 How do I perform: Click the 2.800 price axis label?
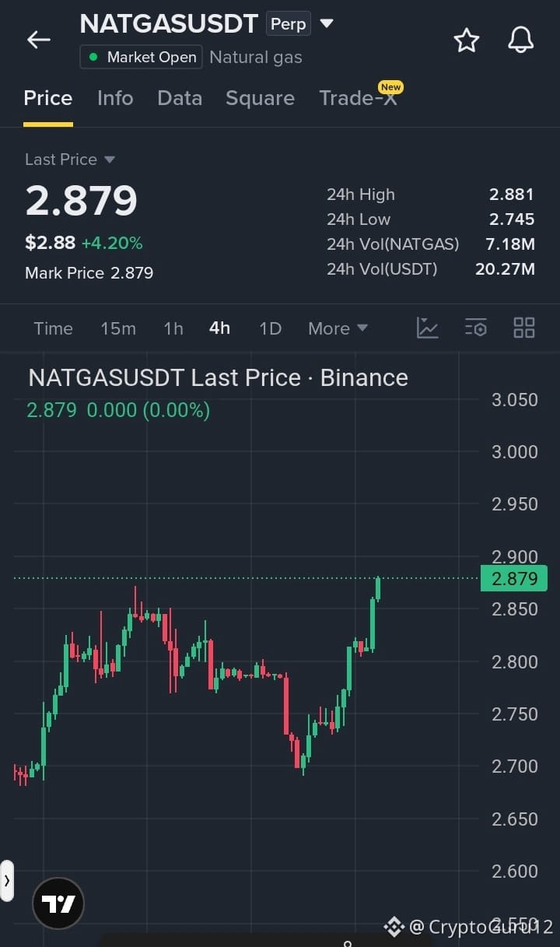pos(515,662)
